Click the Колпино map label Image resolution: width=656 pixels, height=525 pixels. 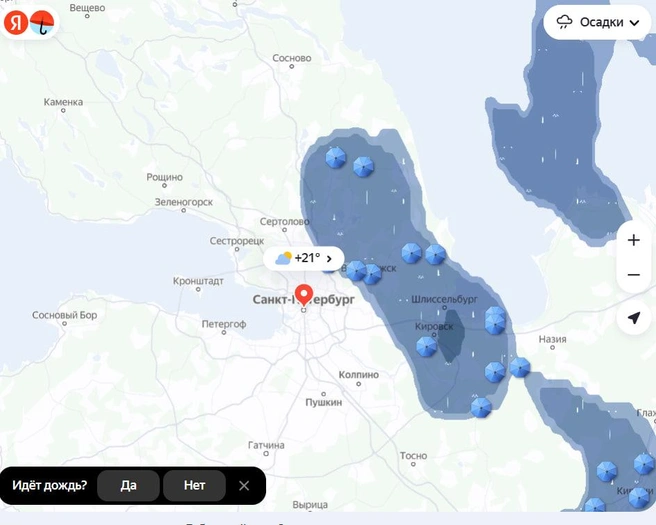(x=359, y=375)
